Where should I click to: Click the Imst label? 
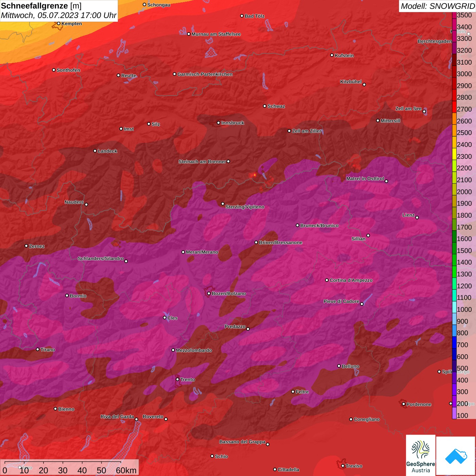pos(129,129)
